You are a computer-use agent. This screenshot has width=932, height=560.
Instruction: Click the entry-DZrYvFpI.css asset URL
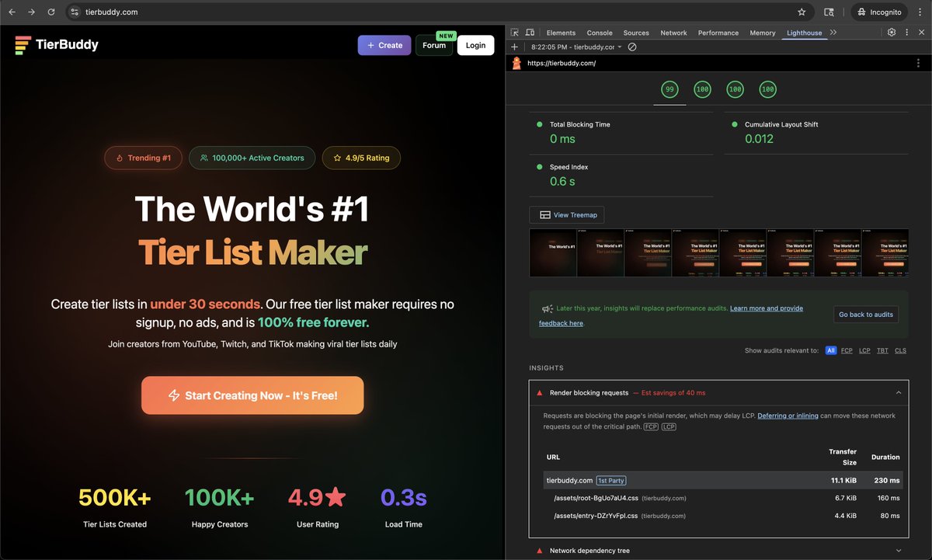[596, 516]
